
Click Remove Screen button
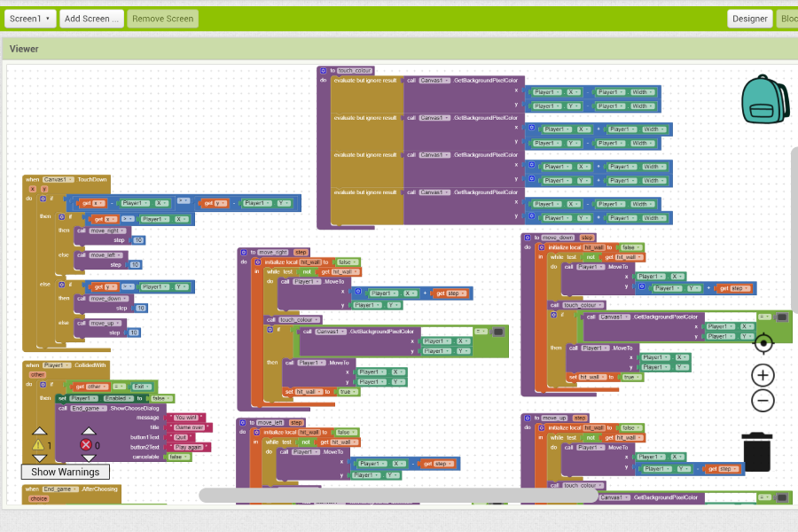pos(163,19)
